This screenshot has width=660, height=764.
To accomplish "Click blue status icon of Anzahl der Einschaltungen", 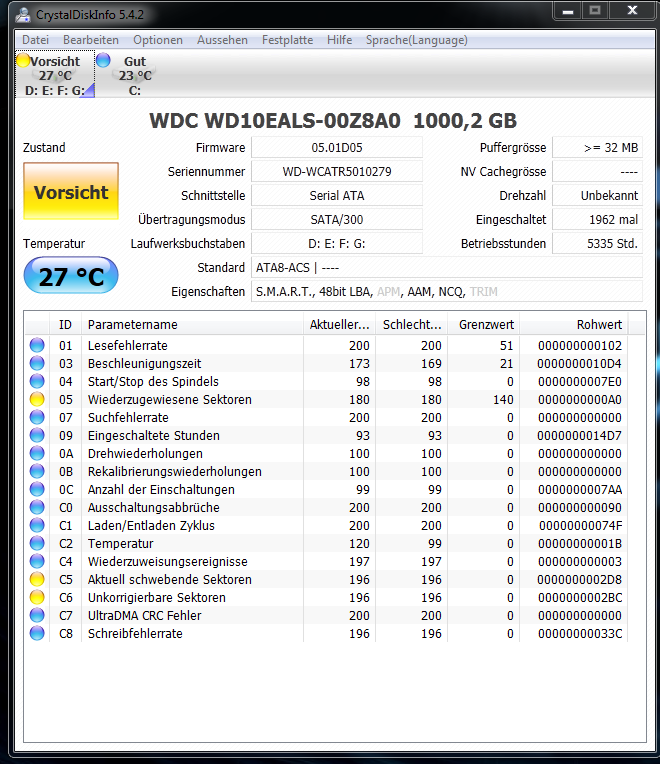I will 37,489.
